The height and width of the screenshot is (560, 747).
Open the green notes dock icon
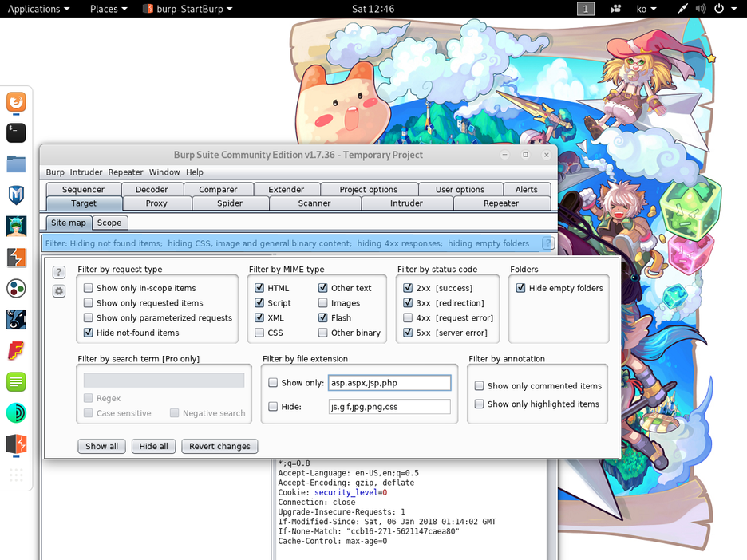[x=16, y=382]
